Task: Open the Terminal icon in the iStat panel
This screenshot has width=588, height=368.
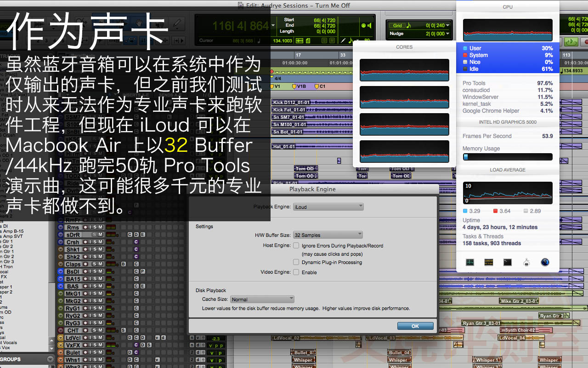Action: 507,262
